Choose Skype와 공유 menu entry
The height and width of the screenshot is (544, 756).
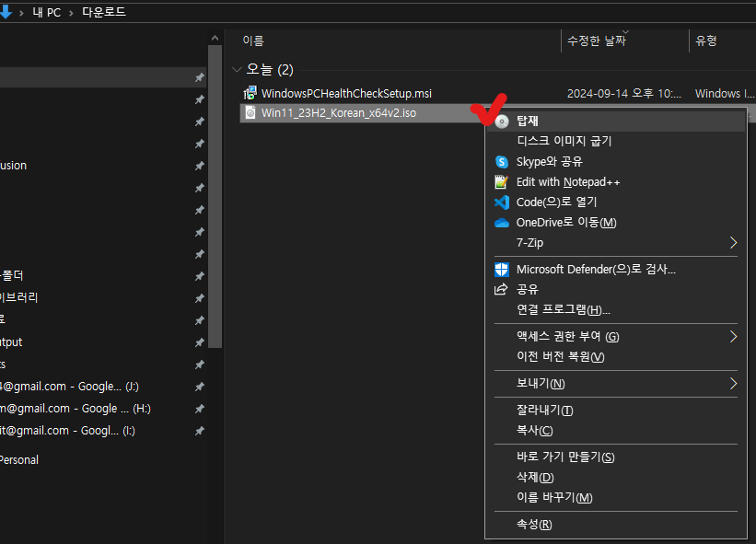click(616, 162)
